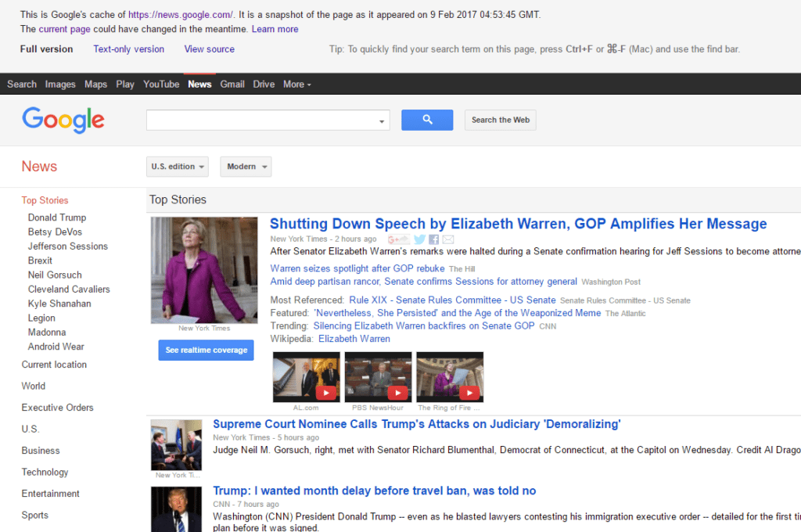Screen dimensions: 801x532
Task: Open Legion topic in sidebar
Action: (x=42, y=318)
